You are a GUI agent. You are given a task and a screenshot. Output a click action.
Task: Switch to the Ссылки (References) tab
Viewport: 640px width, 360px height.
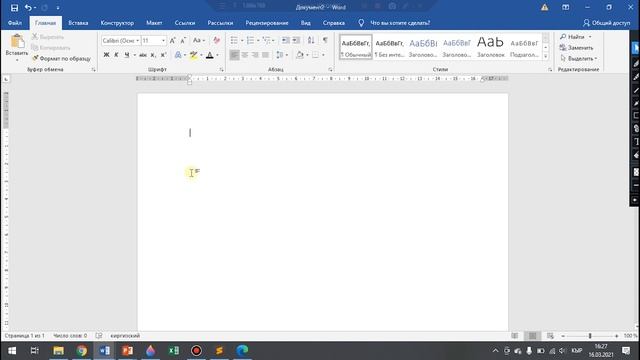point(185,23)
